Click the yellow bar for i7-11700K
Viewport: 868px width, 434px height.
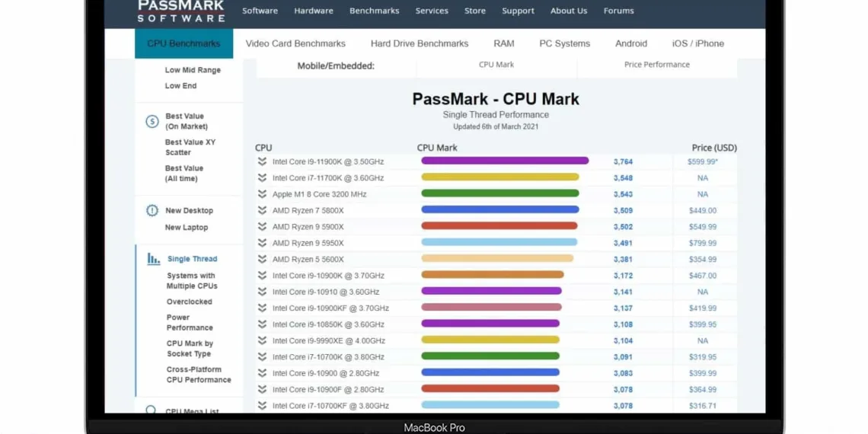coord(500,177)
